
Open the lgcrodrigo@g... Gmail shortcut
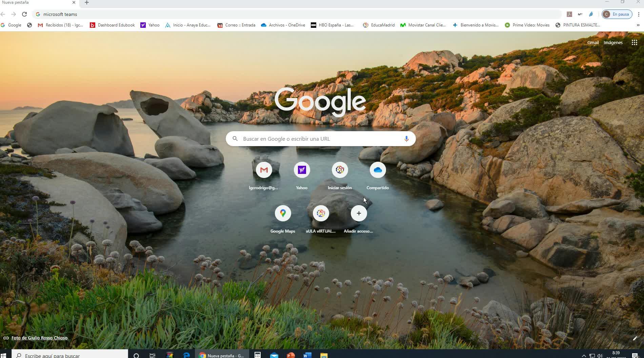point(264,175)
